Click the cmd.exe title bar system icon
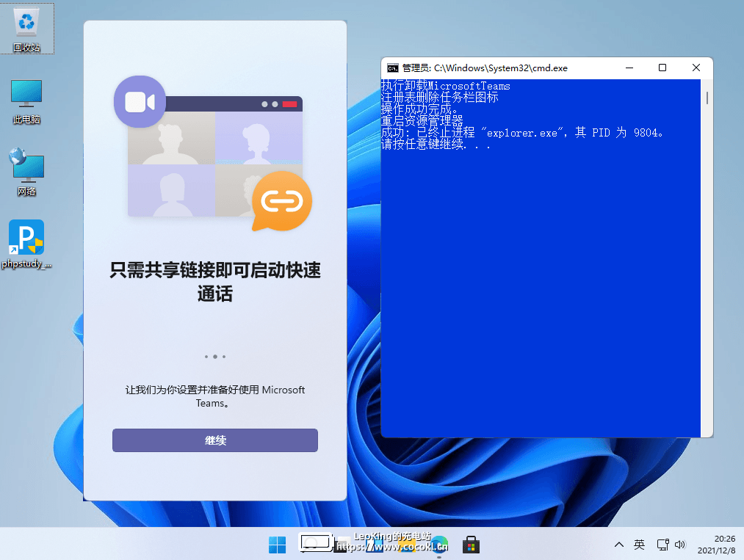Image resolution: width=744 pixels, height=560 pixels. pos(392,68)
